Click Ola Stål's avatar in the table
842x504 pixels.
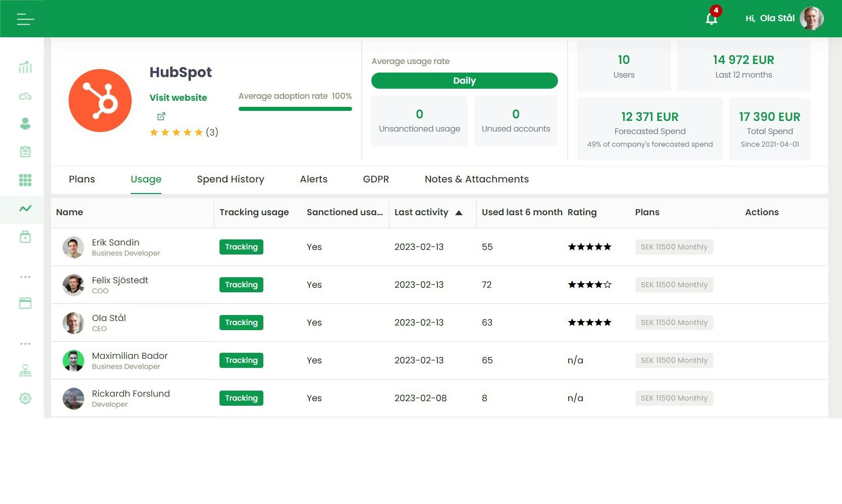(x=73, y=323)
